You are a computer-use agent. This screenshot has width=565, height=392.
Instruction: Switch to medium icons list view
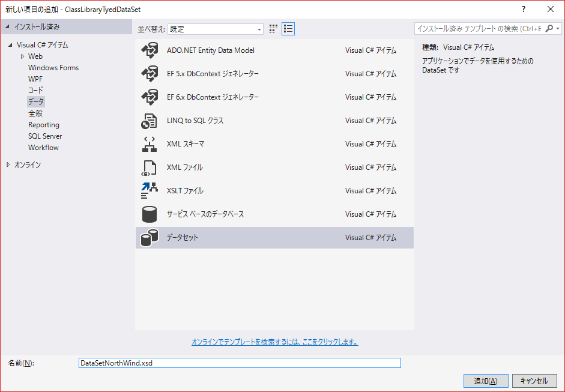[x=288, y=29]
